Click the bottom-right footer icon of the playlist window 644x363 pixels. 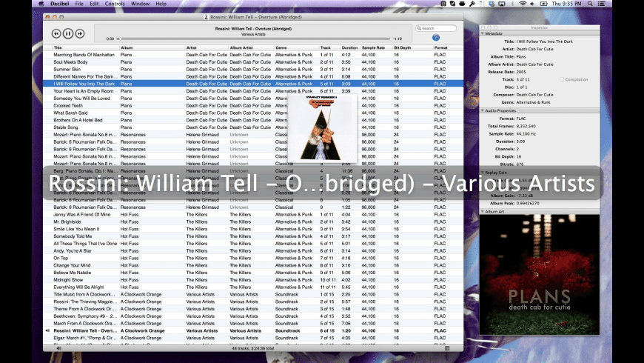(x=447, y=348)
